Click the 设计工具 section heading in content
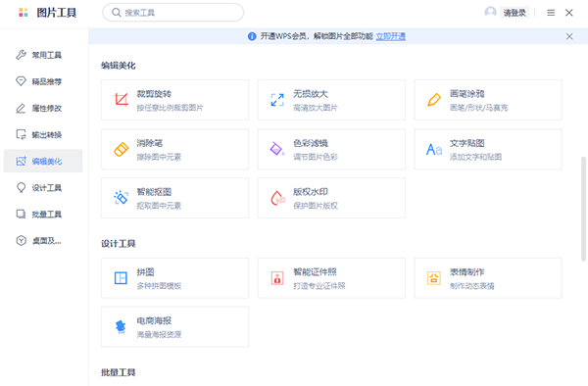This screenshot has height=386, width=588. (x=119, y=244)
